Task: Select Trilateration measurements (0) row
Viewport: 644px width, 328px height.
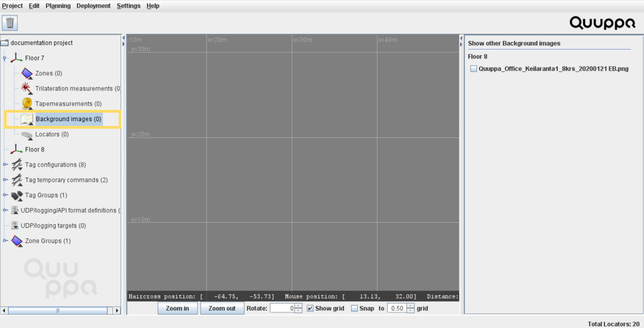Action: click(78, 89)
